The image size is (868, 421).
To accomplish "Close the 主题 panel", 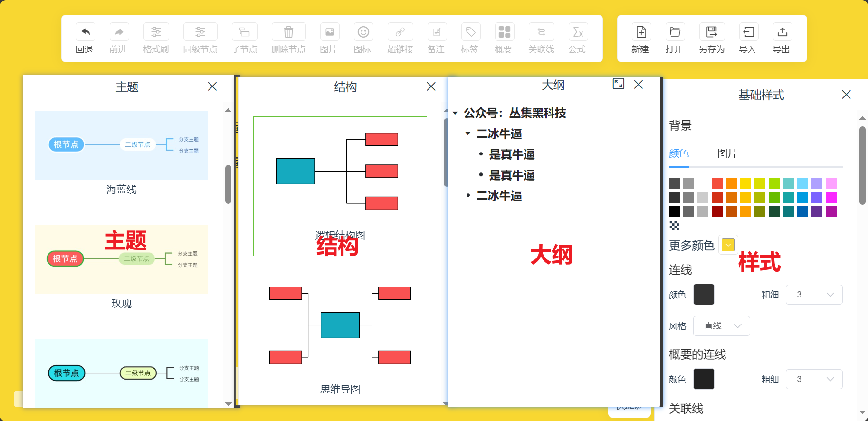I will 212,86.
